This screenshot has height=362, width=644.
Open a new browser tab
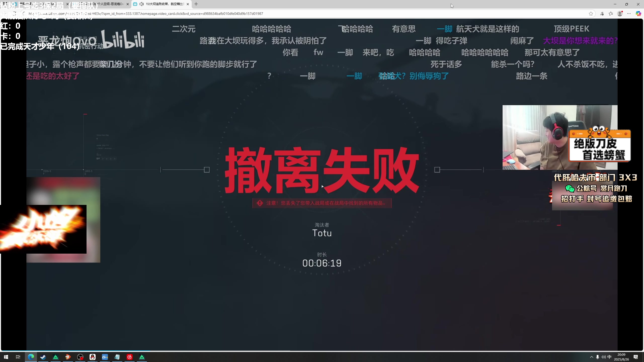[x=196, y=4]
